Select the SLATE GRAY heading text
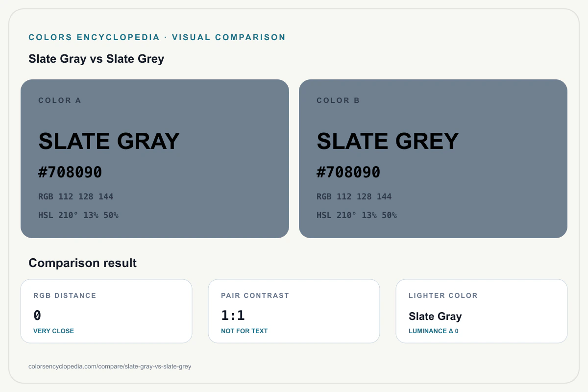This screenshot has width=588, height=392. (109, 141)
